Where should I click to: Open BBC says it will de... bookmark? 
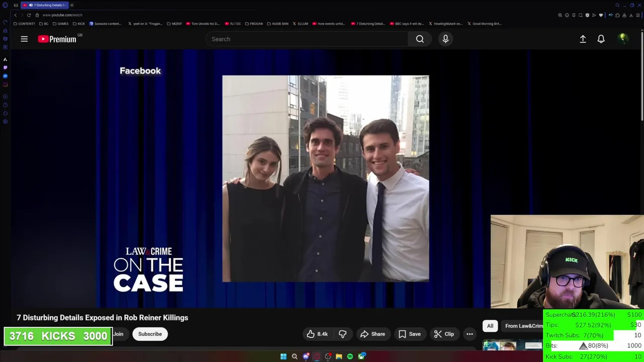(408, 24)
